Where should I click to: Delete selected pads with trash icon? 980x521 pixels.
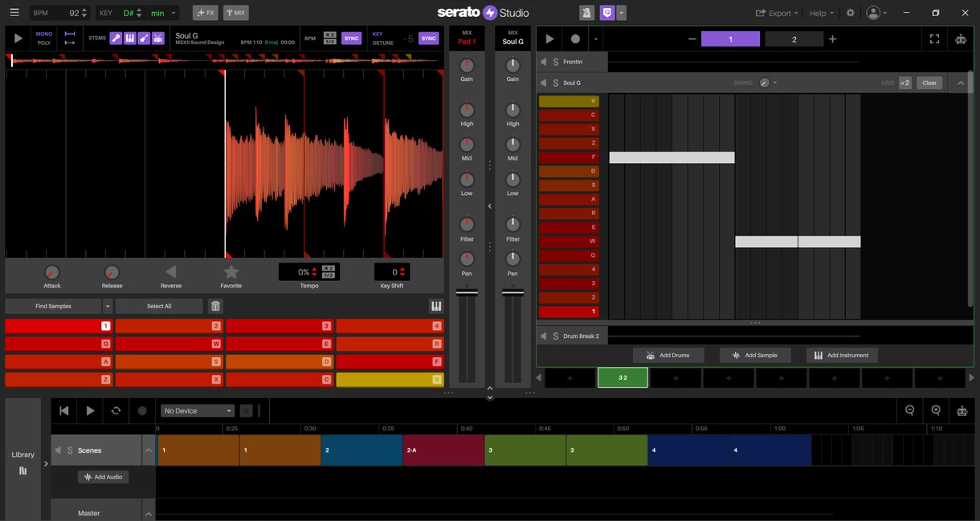(x=215, y=306)
